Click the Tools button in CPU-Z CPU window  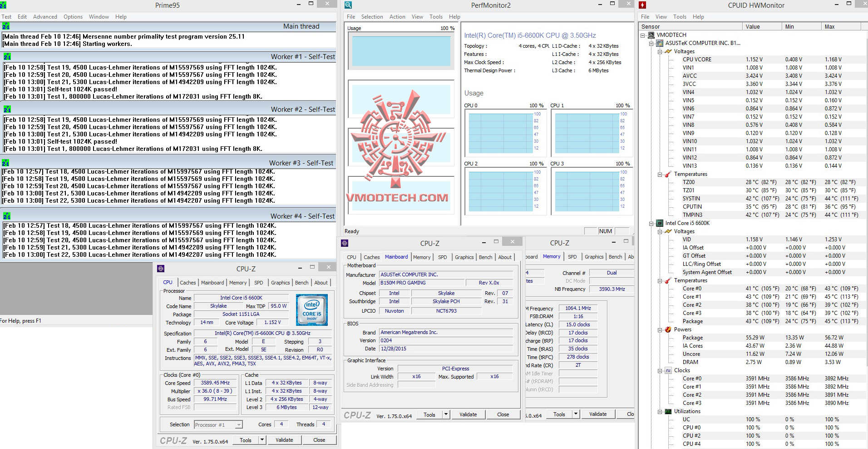tap(246, 440)
